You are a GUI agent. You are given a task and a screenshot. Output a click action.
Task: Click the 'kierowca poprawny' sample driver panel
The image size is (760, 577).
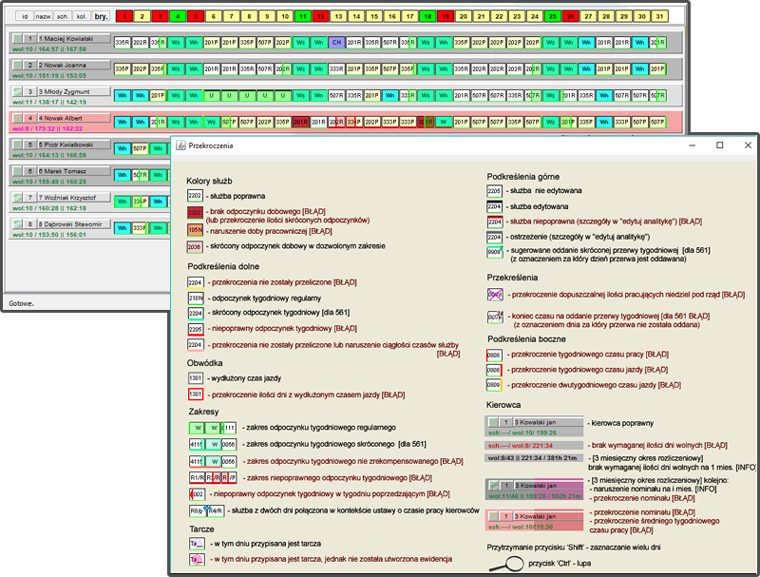click(534, 427)
